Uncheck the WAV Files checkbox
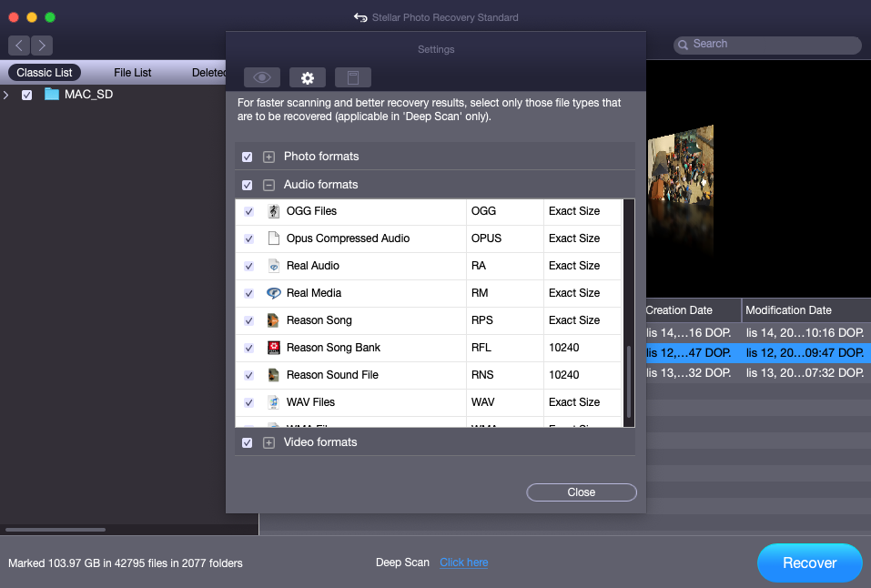The image size is (871, 588). (248, 401)
